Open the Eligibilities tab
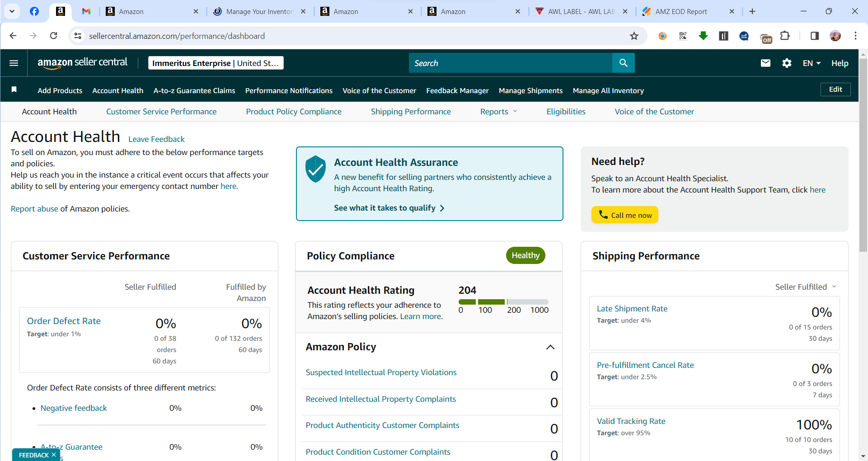 pos(566,112)
